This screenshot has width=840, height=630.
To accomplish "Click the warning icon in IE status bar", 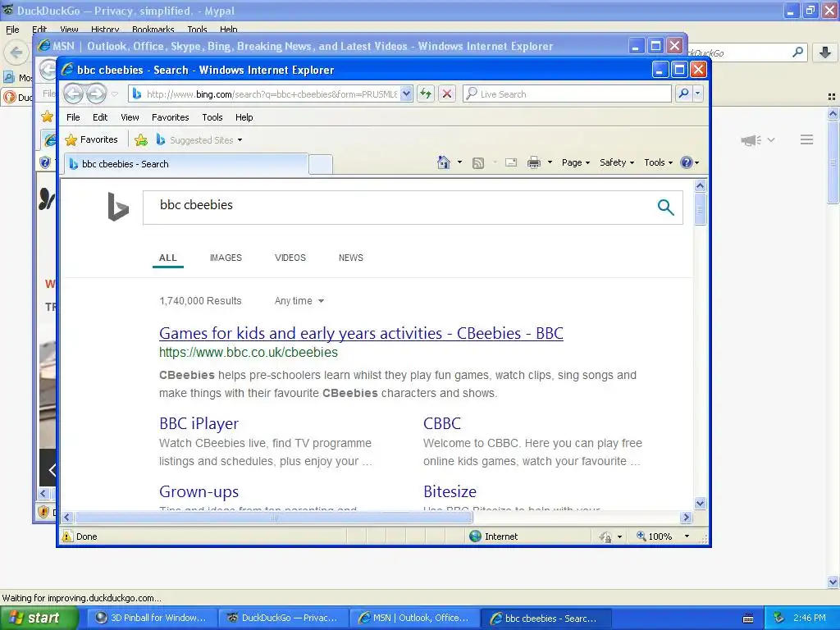I will 67,536.
